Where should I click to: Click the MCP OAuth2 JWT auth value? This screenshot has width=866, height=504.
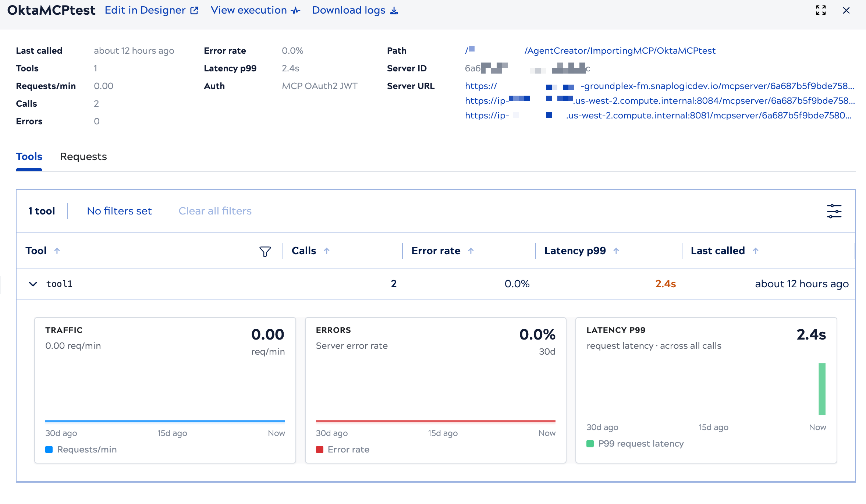320,86
